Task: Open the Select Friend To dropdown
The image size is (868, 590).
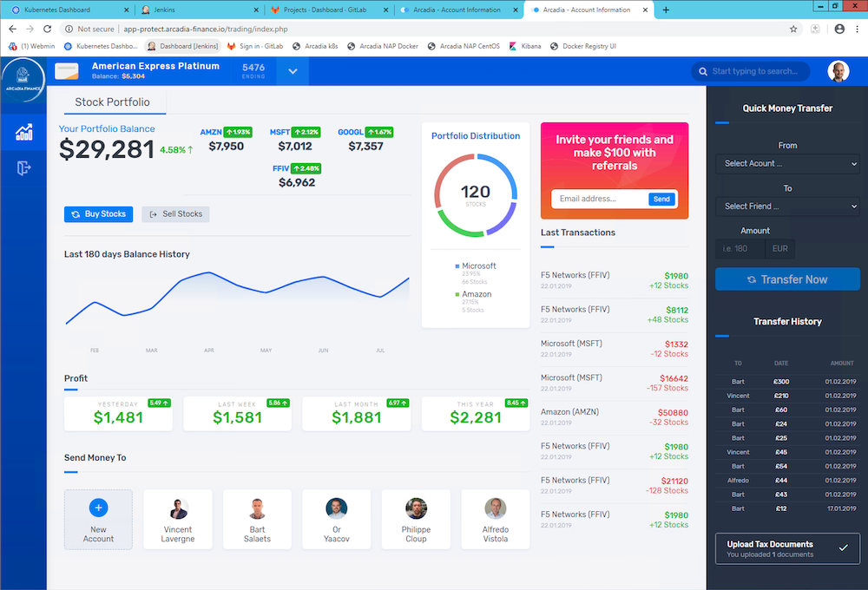Action: point(787,206)
